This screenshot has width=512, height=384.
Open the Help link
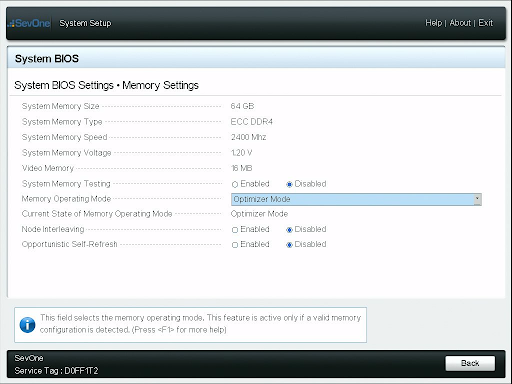click(433, 23)
